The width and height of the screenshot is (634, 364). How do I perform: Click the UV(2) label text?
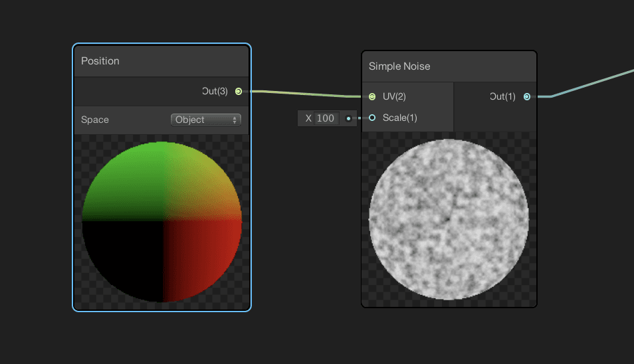click(394, 97)
